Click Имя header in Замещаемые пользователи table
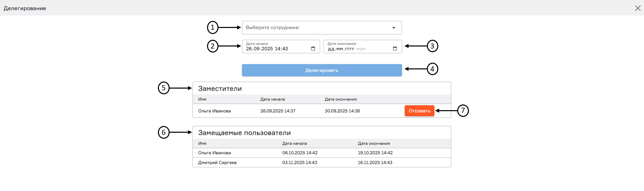The height and width of the screenshot is (191, 644). [202, 144]
